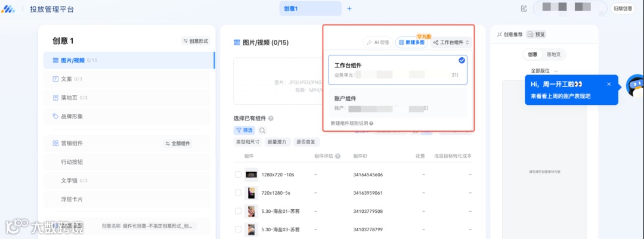Click the 落地页 page icon
The width and height of the screenshot is (644, 239).
coord(55,98)
